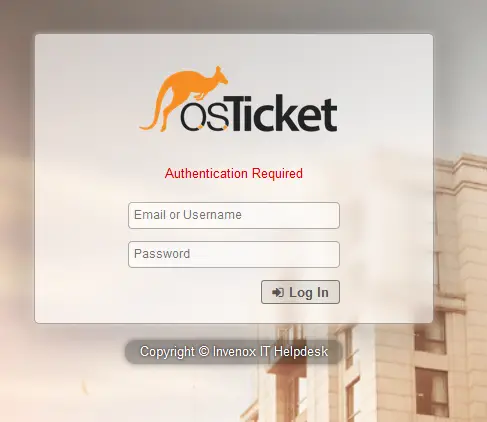This screenshot has width=487, height=422.
Task: Click the 'Log In' text label
Action: tap(309, 293)
